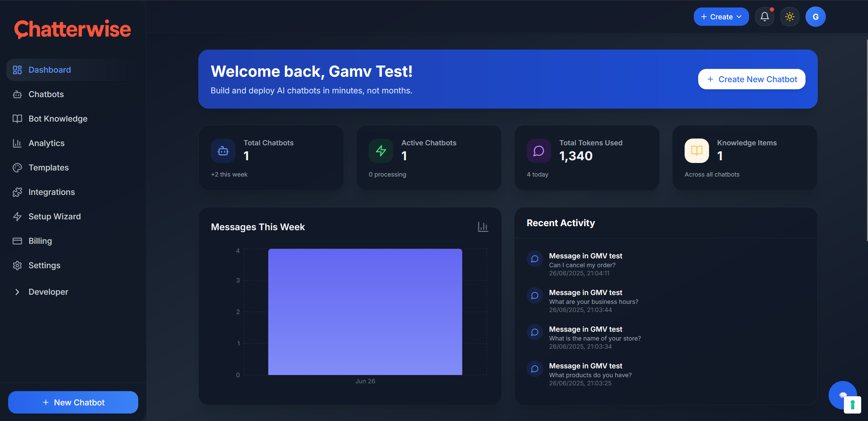The height and width of the screenshot is (421, 868).
Task: Open the Create dropdown in header
Action: [x=721, y=17]
